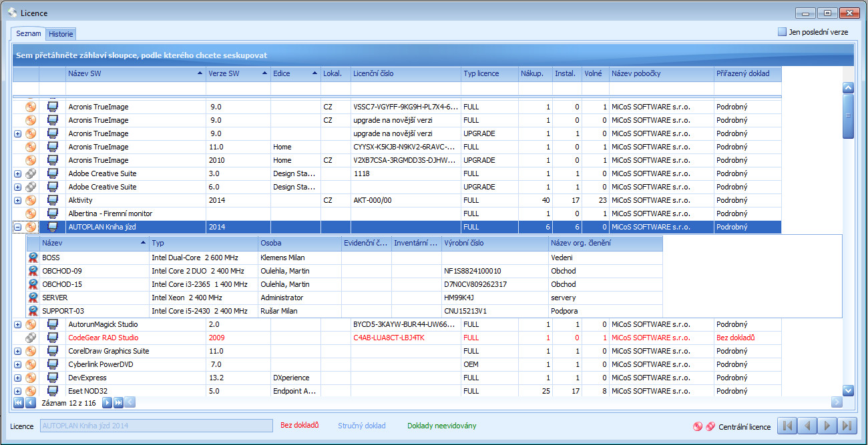Click the disc icon for Acronis TrueImage 11.0

(31, 147)
